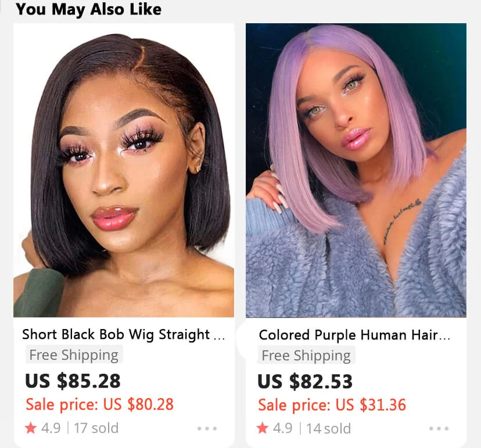Click the 14 sold count
481x448 pixels.
[x=328, y=428]
